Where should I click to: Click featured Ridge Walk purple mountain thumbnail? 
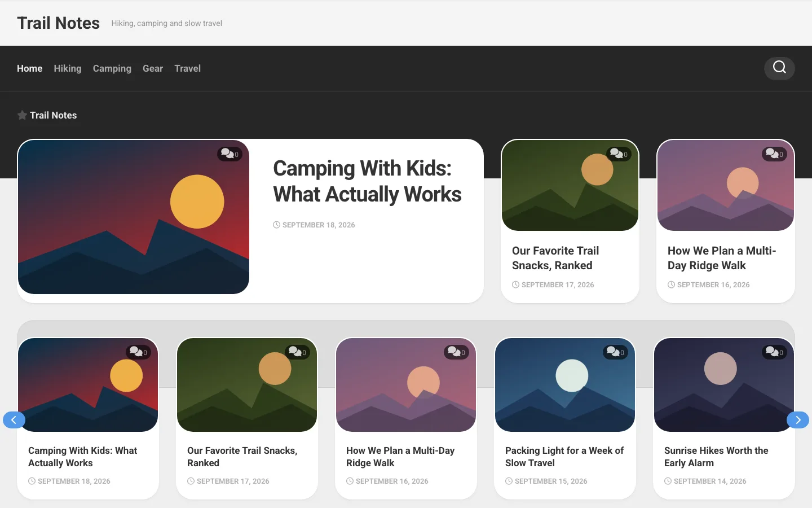point(726,185)
